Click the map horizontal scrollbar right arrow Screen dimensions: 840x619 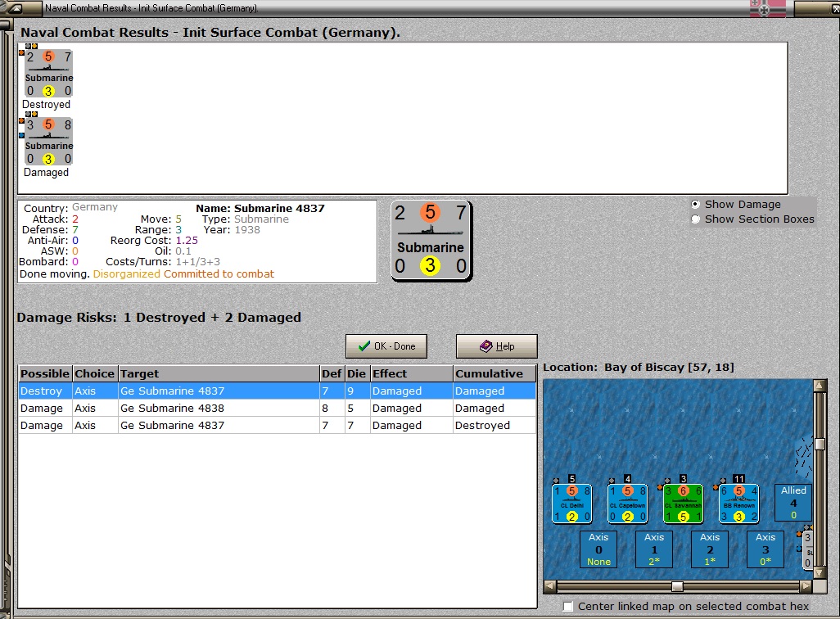click(806, 586)
